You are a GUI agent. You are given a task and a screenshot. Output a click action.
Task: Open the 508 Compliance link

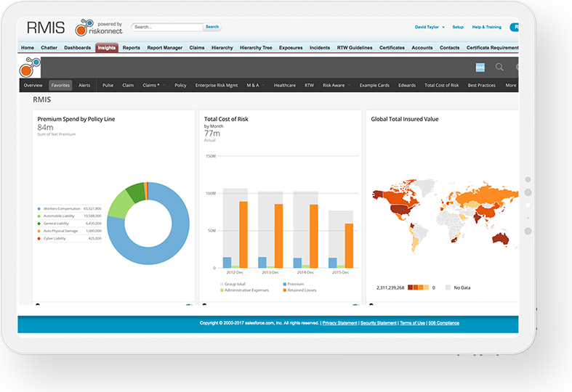pyautogui.click(x=443, y=323)
